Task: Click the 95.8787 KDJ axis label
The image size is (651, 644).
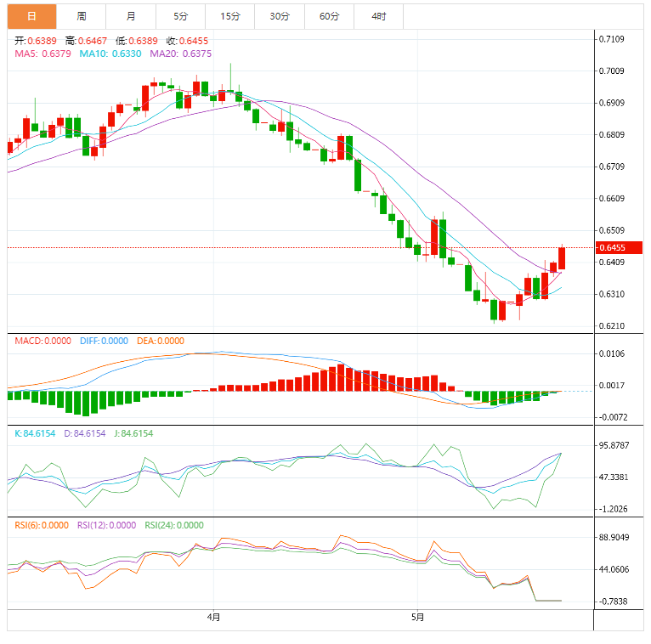Action: click(x=614, y=446)
